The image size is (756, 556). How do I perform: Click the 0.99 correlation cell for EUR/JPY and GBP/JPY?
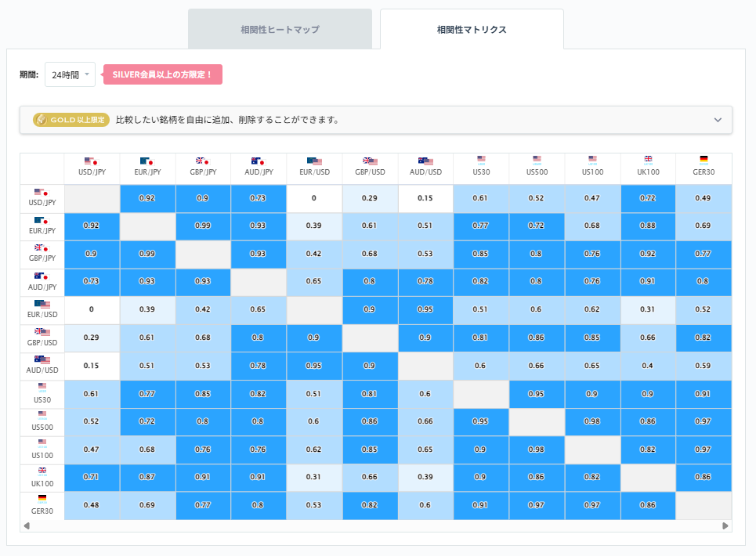(x=202, y=226)
